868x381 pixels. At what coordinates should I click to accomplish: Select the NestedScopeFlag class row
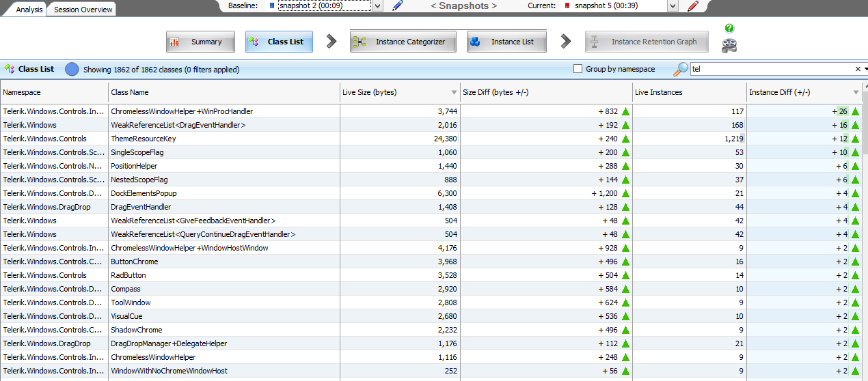pyautogui.click(x=431, y=180)
